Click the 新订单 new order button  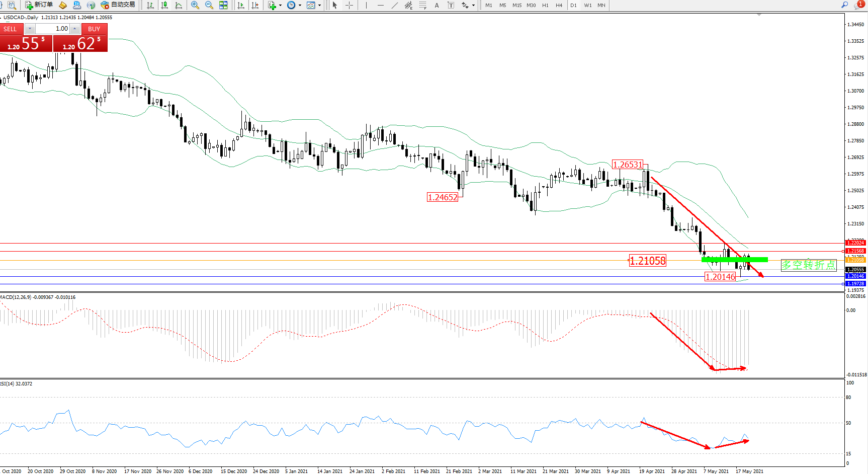39,5
